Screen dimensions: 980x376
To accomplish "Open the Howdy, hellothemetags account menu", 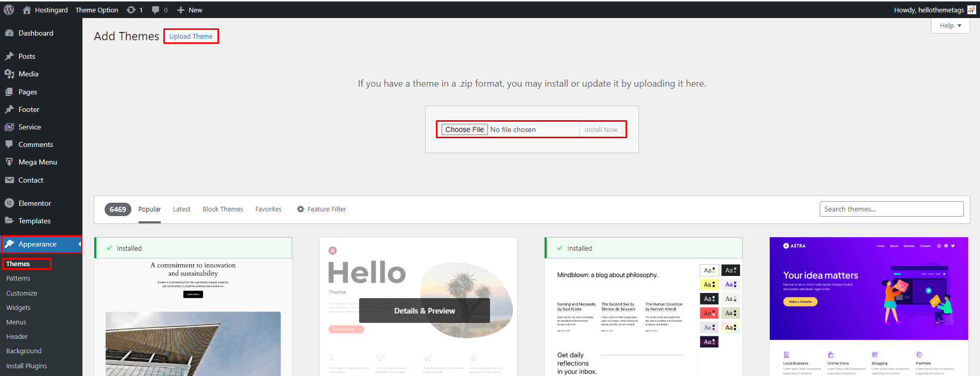I will point(935,10).
